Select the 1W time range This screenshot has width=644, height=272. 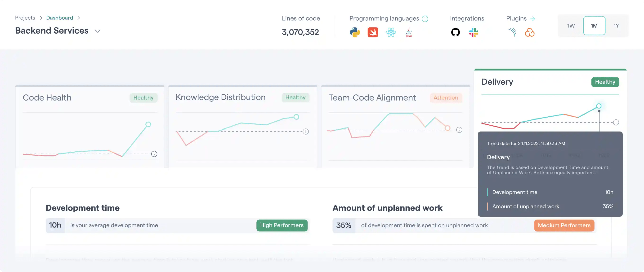point(571,26)
